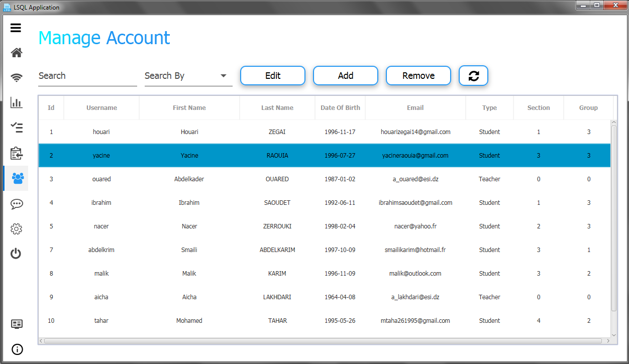Click date of birth 1987-01-02
Viewport: 629px width, 364px height.
[340, 179]
